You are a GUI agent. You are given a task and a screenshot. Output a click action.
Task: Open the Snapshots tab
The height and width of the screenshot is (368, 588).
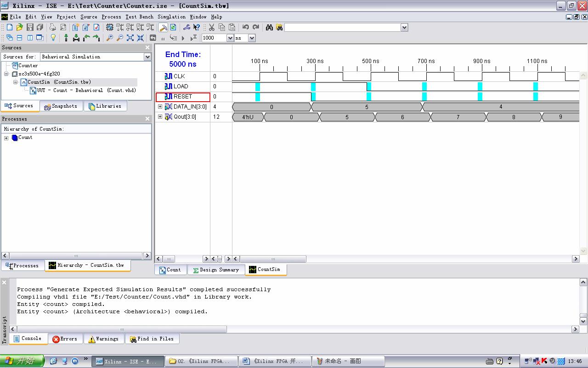pos(61,106)
